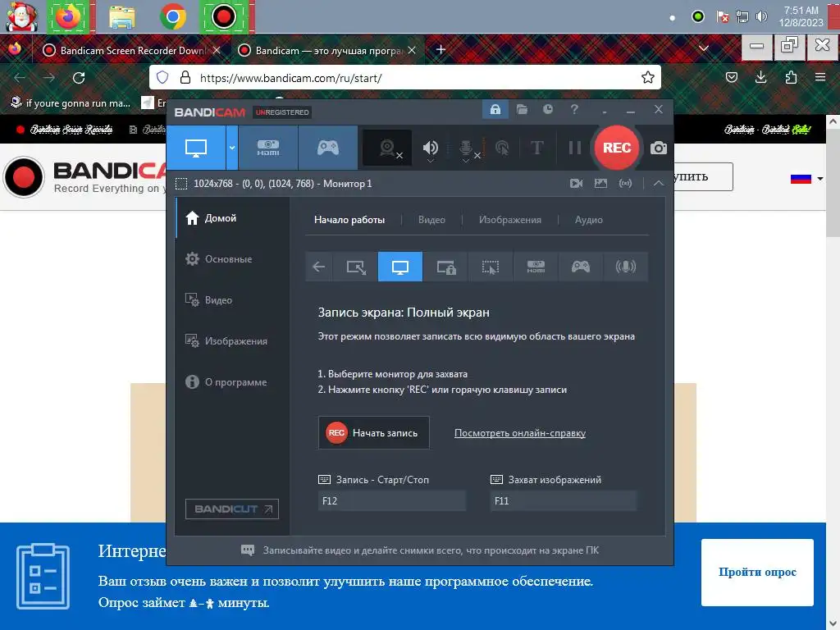Image resolution: width=840 pixels, height=630 pixels.
Task: Open Chrome from the taskbar
Action: coord(172,17)
